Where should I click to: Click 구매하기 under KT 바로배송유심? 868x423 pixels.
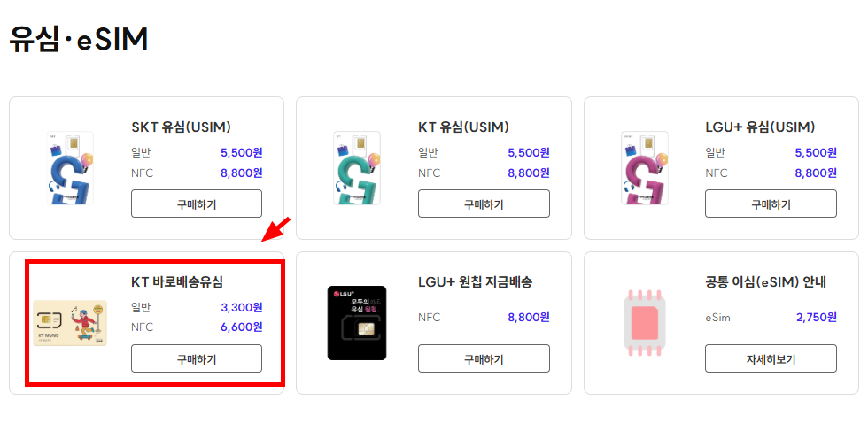coord(197,359)
